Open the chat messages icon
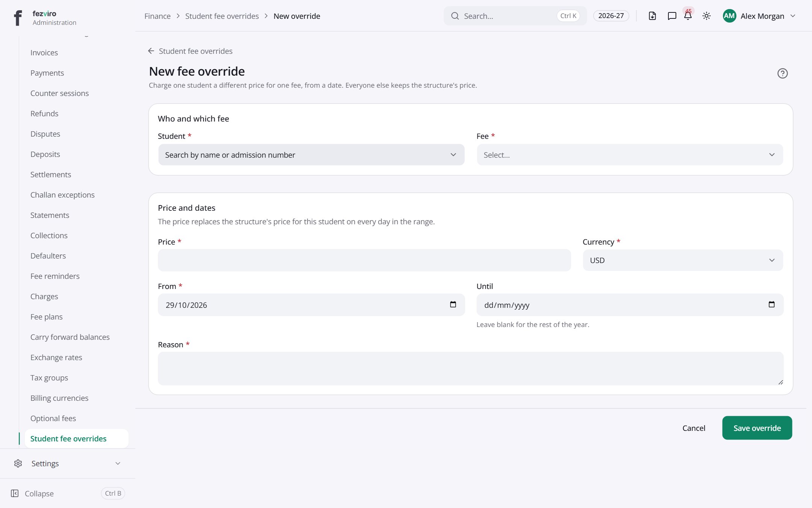 coord(672,16)
